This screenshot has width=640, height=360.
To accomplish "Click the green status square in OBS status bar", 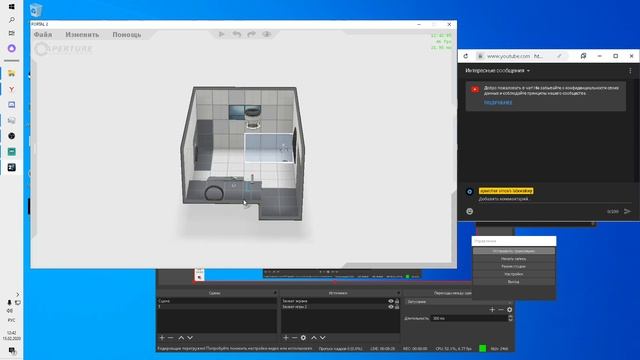I will click(482, 348).
